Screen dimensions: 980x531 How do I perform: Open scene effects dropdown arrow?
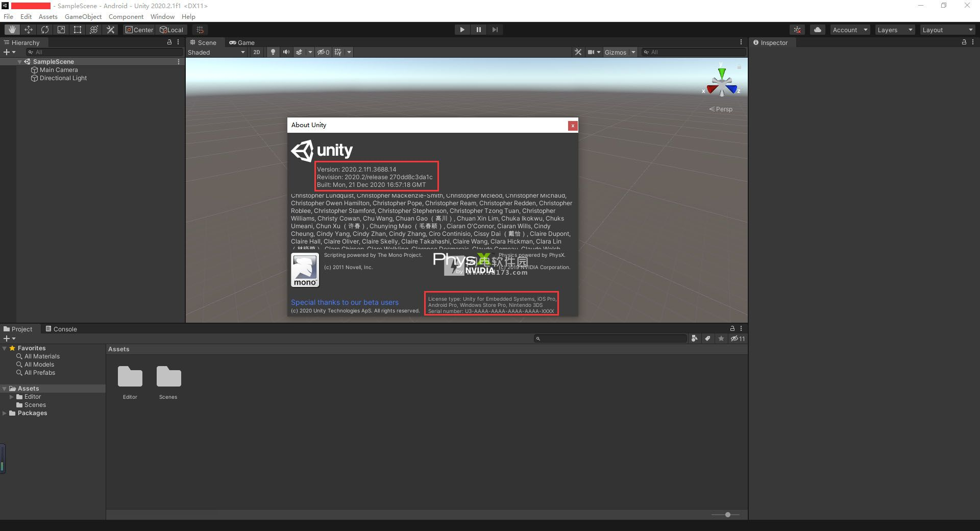(x=310, y=52)
